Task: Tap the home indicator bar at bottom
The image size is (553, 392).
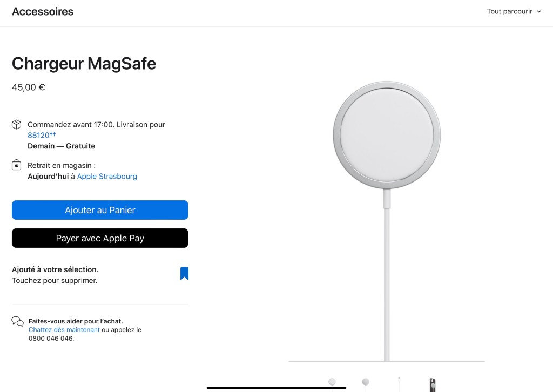Action: [x=276, y=387]
